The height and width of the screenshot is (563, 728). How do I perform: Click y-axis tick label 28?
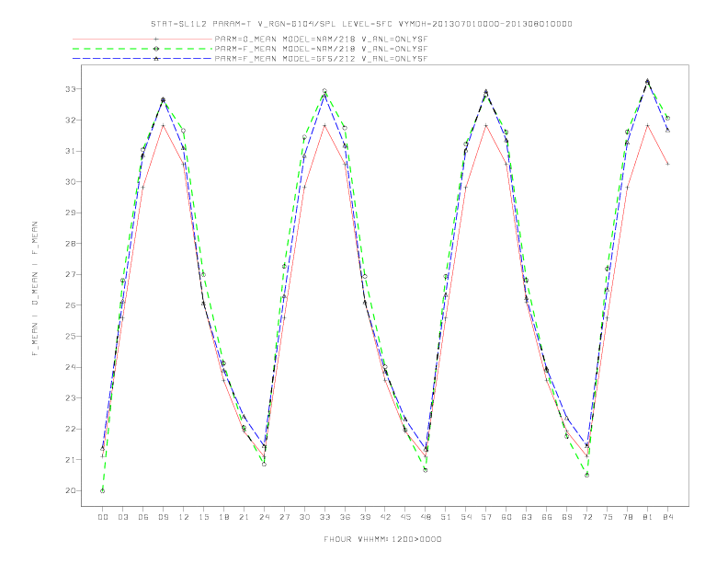click(x=71, y=244)
